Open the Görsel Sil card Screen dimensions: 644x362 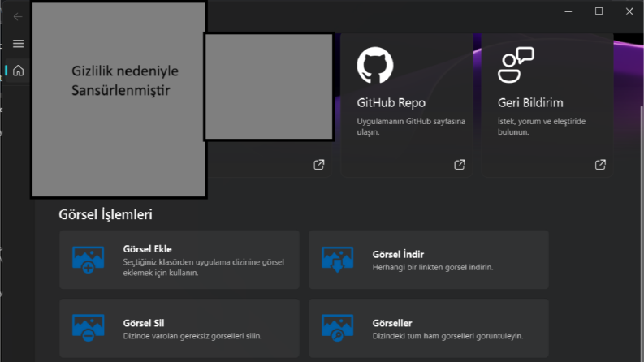[179, 329]
